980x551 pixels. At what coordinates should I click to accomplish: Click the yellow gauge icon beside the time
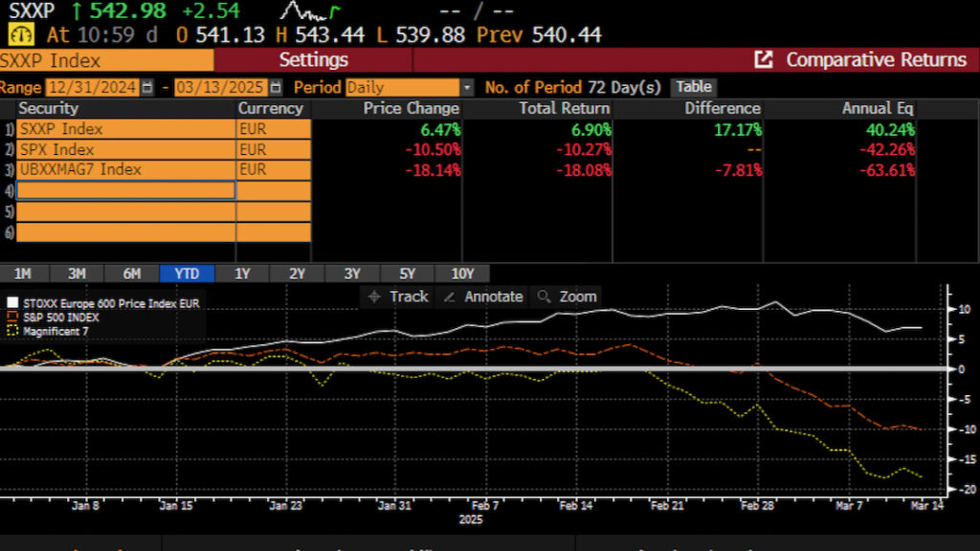coord(21,34)
